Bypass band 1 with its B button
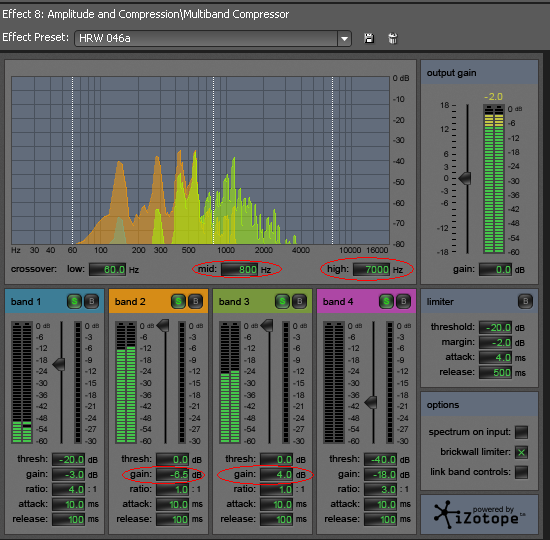This screenshot has width=550, height=540. [x=92, y=301]
